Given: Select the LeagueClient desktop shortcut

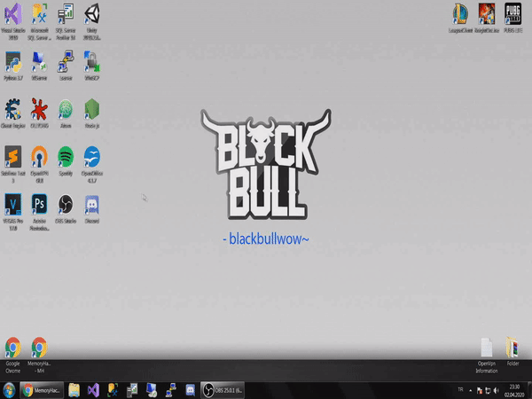Looking at the screenshot, I should 460,19.
